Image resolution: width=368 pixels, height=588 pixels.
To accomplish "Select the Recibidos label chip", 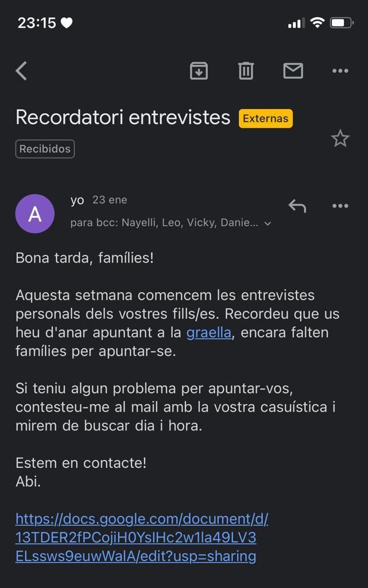I will 45,148.
